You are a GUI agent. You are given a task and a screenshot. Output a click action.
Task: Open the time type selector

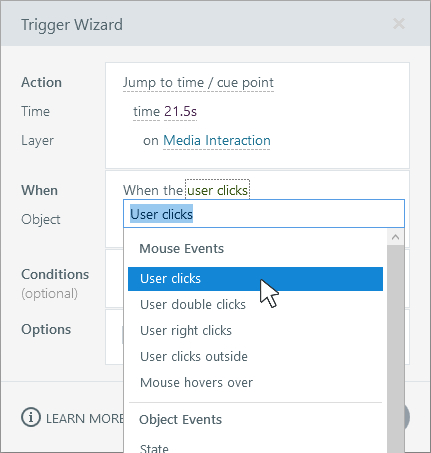[x=146, y=112]
